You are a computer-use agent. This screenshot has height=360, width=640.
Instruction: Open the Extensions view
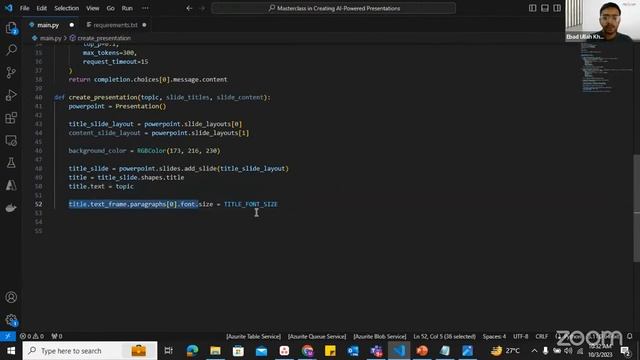tap(11, 118)
